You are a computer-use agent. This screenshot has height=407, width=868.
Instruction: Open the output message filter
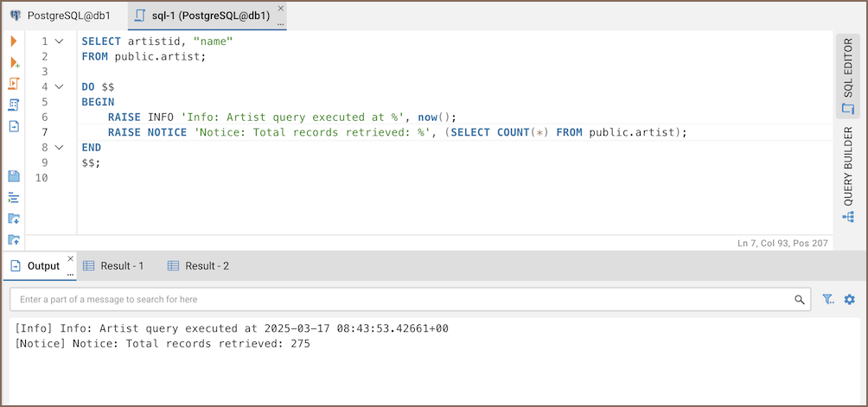click(828, 300)
